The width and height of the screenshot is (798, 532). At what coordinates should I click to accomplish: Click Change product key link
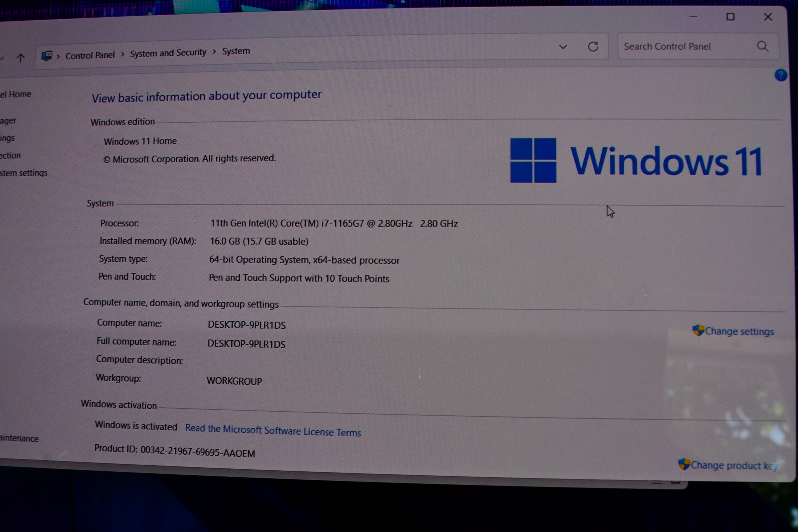[x=734, y=465]
